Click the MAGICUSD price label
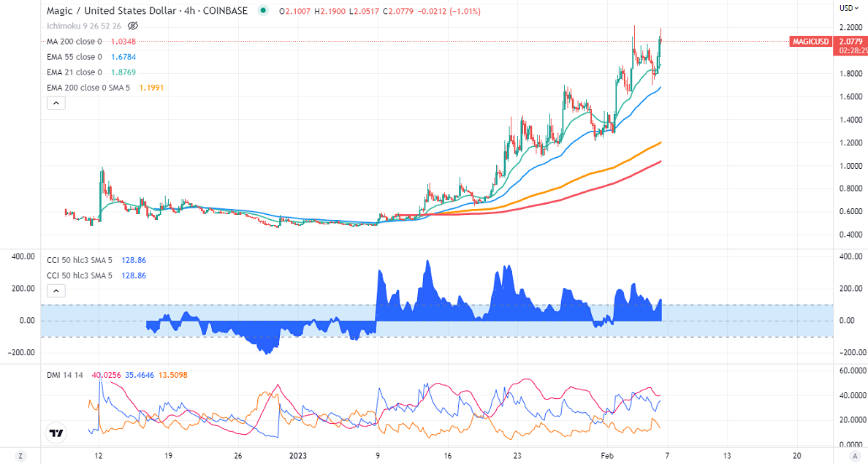Image resolution: width=868 pixels, height=464 pixels. coord(811,42)
